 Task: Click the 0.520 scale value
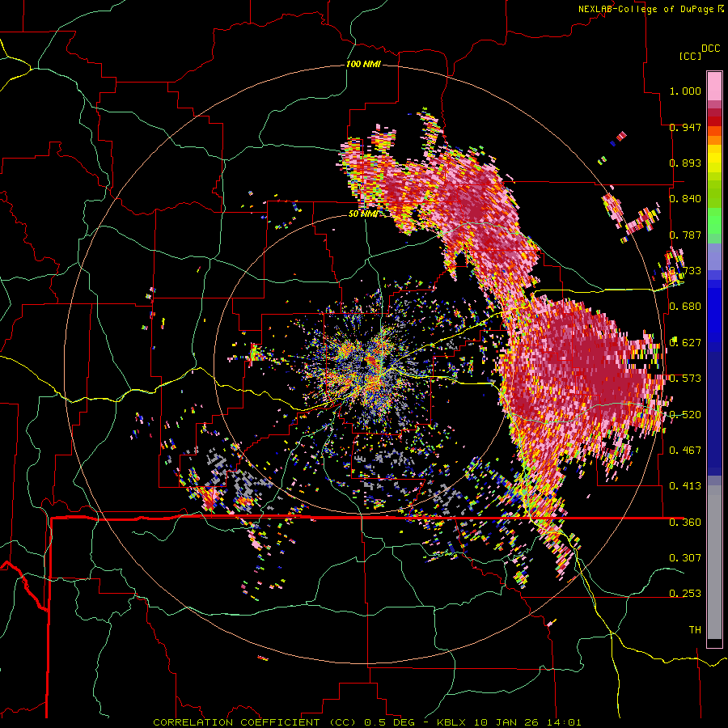pyautogui.click(x=685, y=415)
